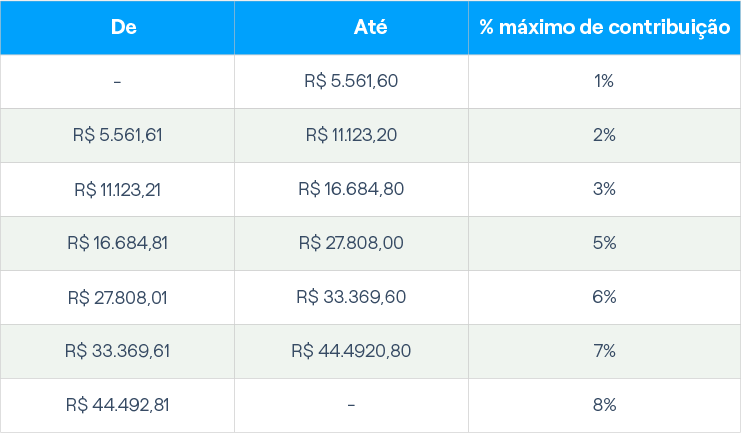Screen dimensions: 741x433
Task: Select the 1% contribution cell
Action: [604, 81]
